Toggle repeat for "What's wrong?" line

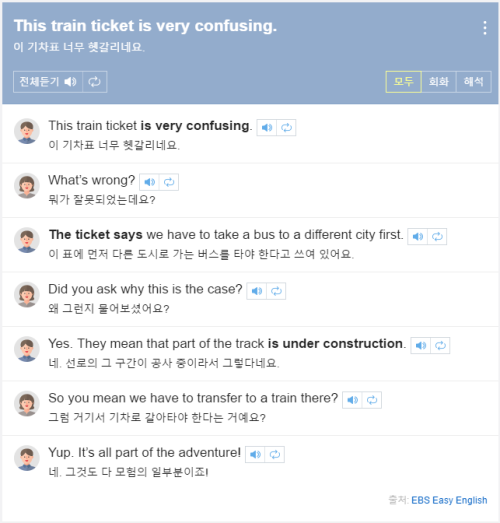169,182
